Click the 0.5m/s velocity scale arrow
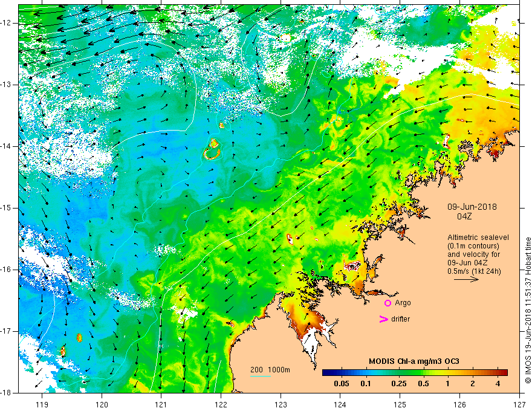 (466, 279)
